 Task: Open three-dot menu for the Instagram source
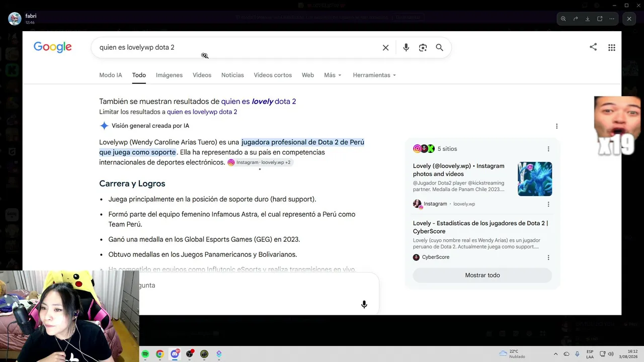tap(548, 204)
